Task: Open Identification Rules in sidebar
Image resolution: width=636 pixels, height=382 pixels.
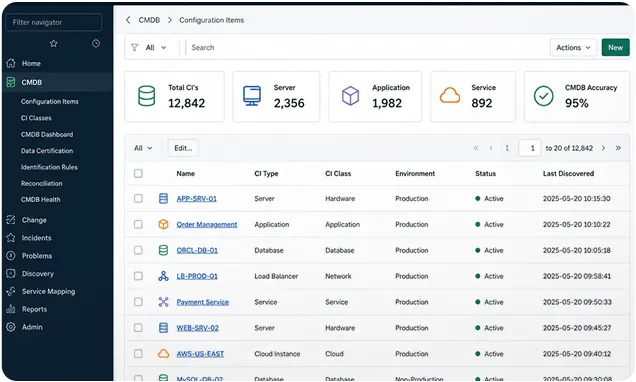Action: [49, 167]
